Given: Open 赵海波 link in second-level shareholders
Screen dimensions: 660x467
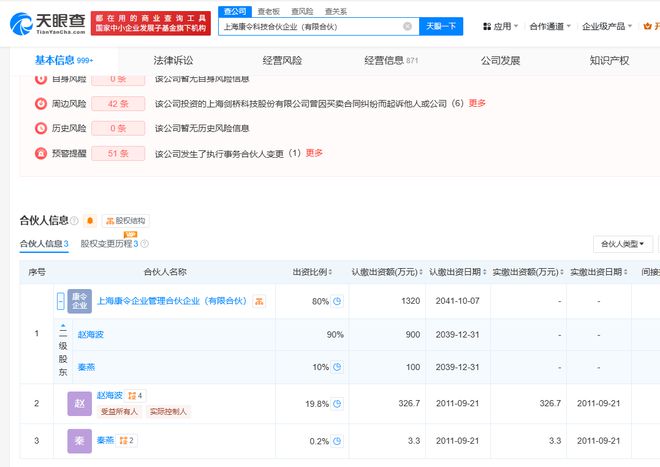Looking at the screenshot, I should pyautogui.click(x=90, y=335).
